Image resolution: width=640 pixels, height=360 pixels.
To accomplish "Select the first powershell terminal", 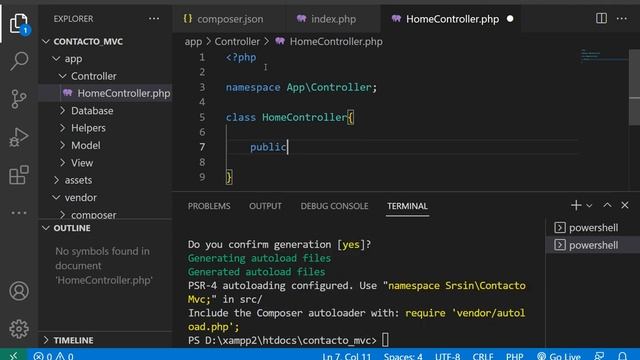I will (x=593, y=228).
